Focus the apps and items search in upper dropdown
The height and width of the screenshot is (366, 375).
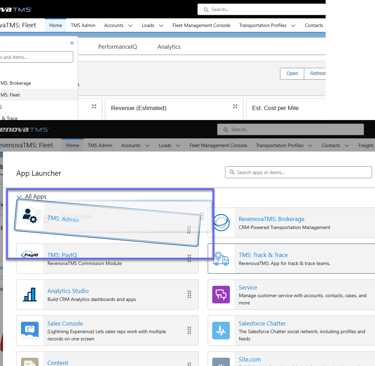(x=36, y=57)
